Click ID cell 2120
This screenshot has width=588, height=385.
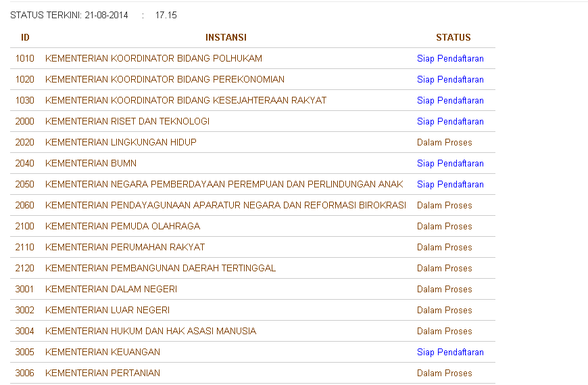click(25, 269)
